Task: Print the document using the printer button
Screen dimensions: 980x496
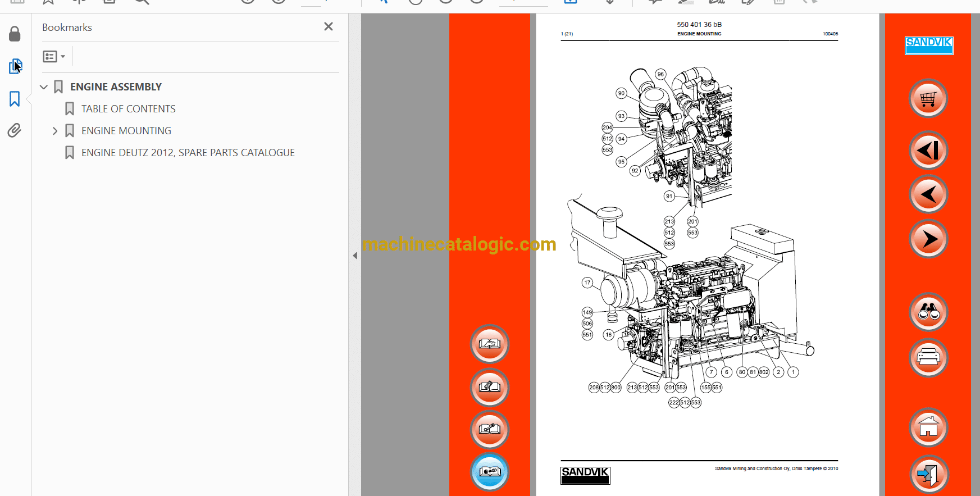Action: (928, 357)
